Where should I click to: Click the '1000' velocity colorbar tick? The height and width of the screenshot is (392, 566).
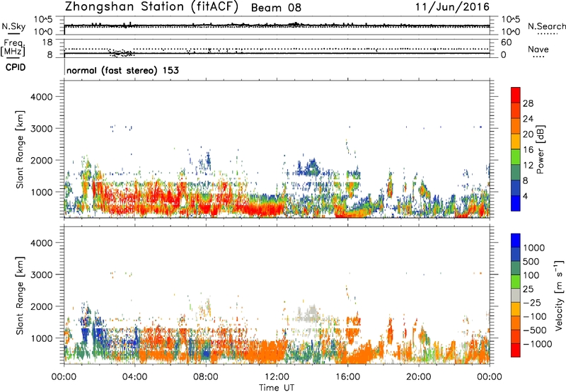click(534, 248)
